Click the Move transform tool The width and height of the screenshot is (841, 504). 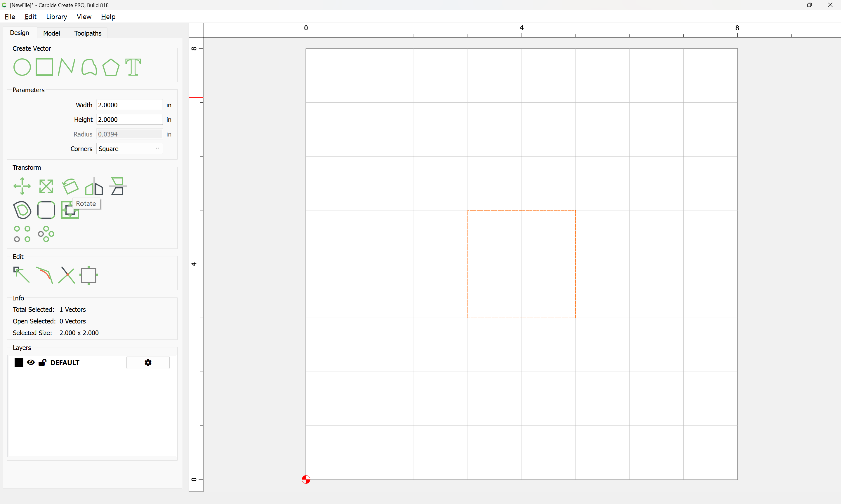click(x=22, y=186)
